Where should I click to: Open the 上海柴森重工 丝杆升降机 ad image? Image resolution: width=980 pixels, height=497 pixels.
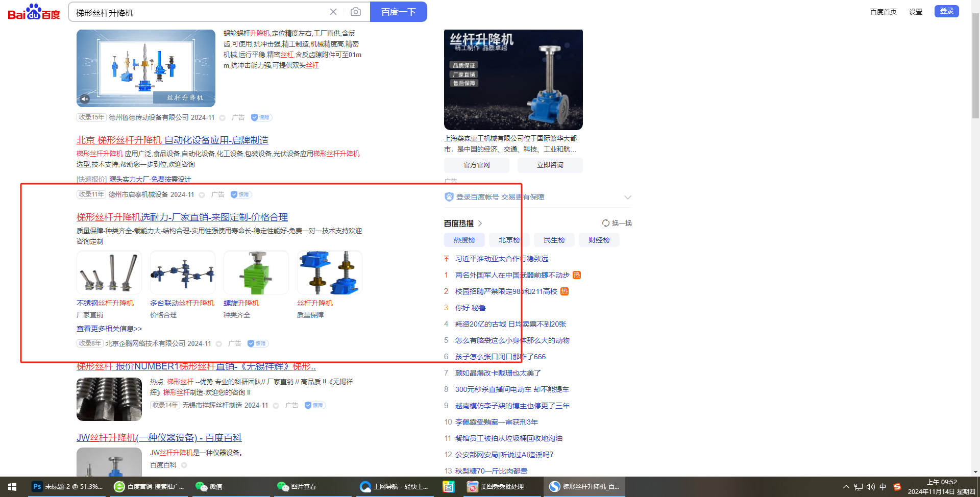pos(513,80)
